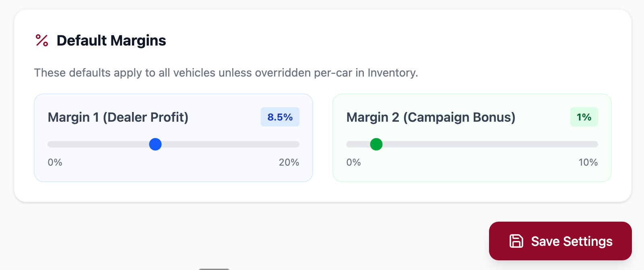This screenshot has height=270, width=644.
Task: Click the 0% label under Margin 1
Action: (x=55, y=162)
